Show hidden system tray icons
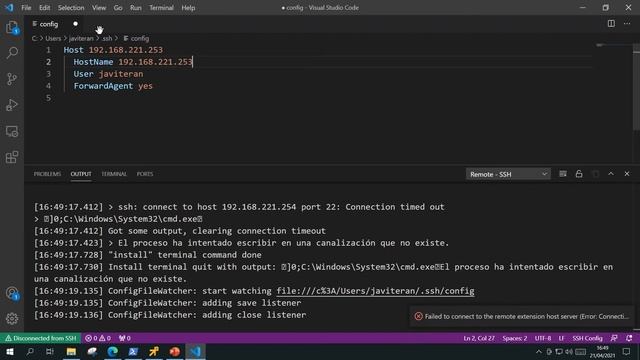Image resolution: width=640 pixels, height=360 pixels. [539, 351]
